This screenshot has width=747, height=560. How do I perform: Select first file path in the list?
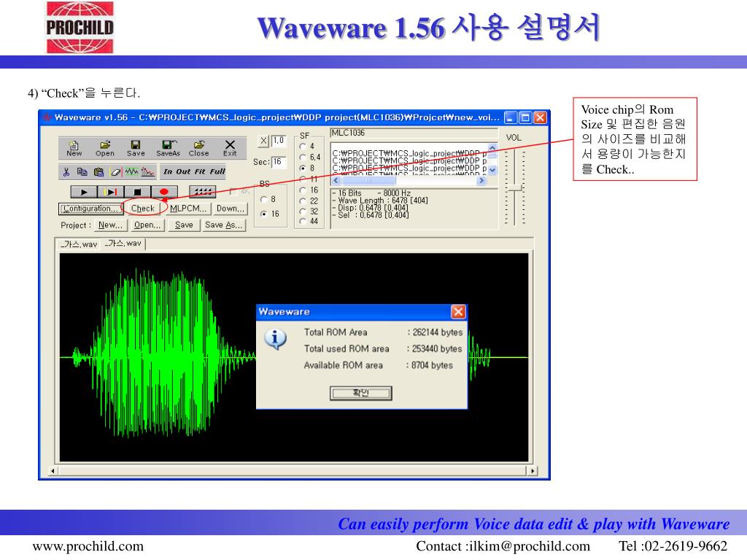point(410,153)
